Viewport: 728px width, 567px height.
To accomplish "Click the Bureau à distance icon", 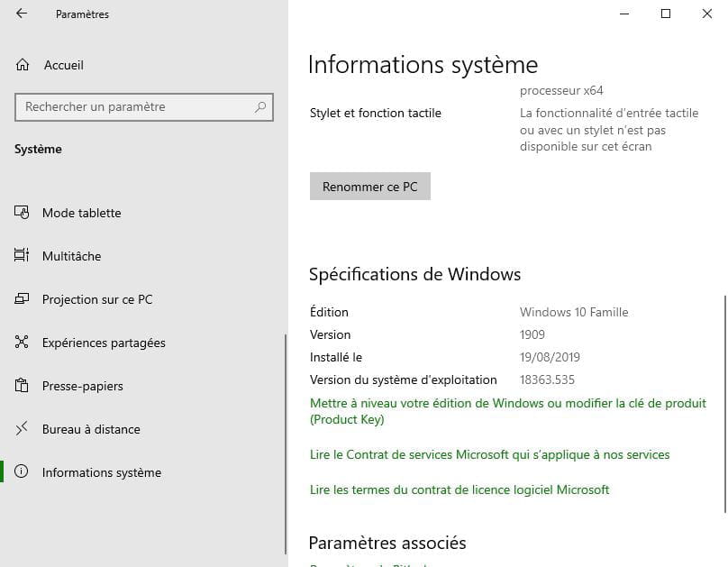I will (x=22, y=428).
